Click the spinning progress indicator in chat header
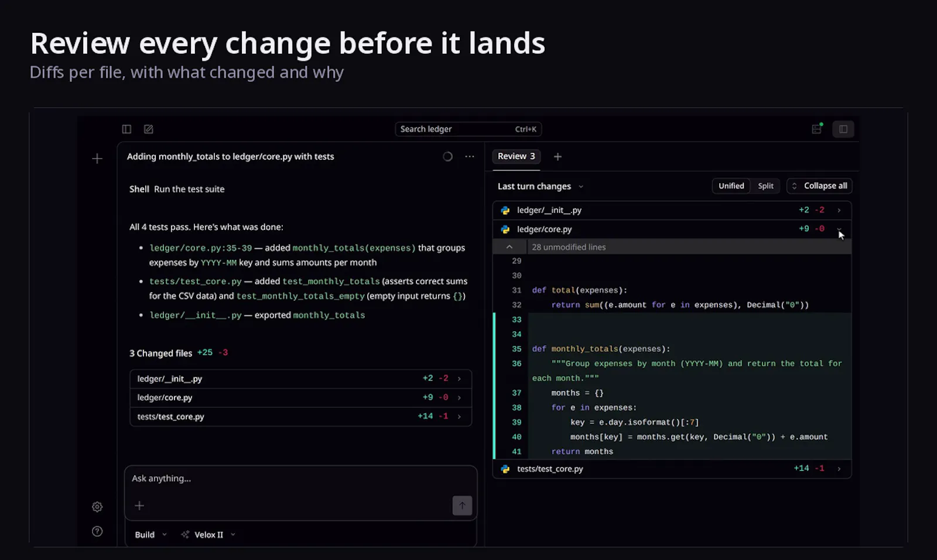Viewport: 937px width, 560px height. click(447, 156)
